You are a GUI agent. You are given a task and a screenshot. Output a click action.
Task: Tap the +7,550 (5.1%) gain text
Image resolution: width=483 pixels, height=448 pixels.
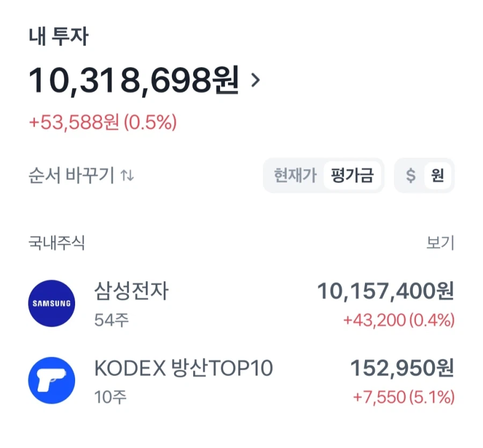click(x=404, y=398)
